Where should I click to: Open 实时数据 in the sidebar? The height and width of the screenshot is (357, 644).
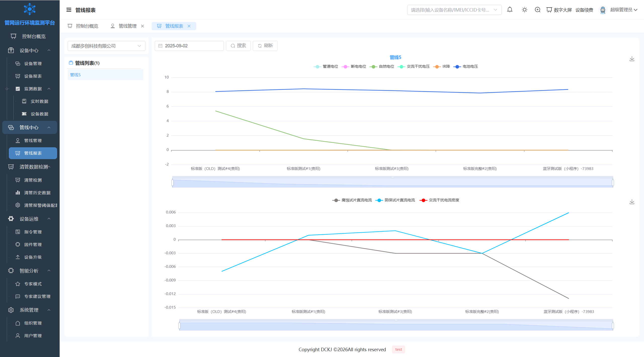pyautogui.click(x=36, y=101)
